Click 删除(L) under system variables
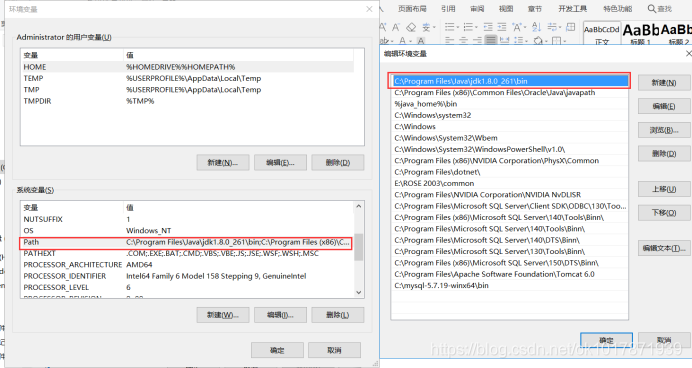 tap(338, 315)
